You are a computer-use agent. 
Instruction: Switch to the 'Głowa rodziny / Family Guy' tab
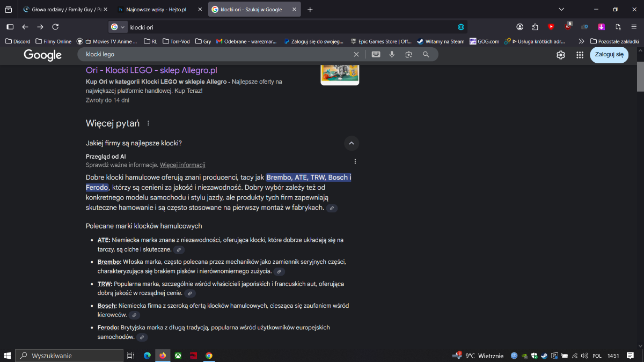click(62, 10)
